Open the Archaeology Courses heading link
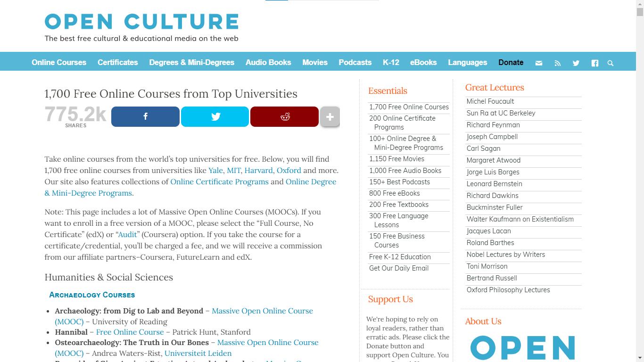 pos(92,295)
